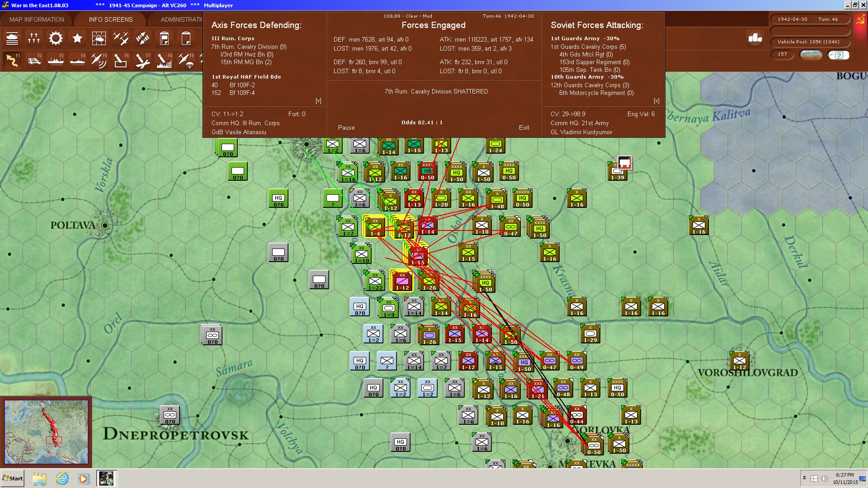
Task: Open the air doctrine planes icon
Action: 120,38
